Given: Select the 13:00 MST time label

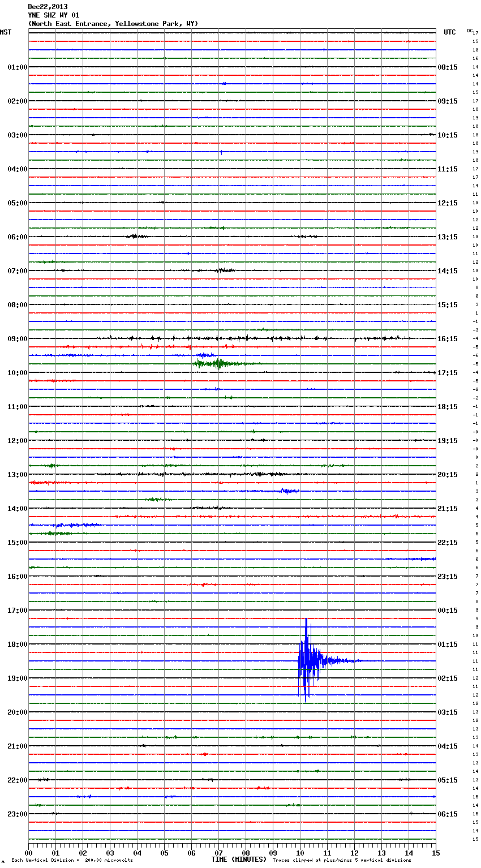Looking at the screenshot, I should tap(17, 475).
